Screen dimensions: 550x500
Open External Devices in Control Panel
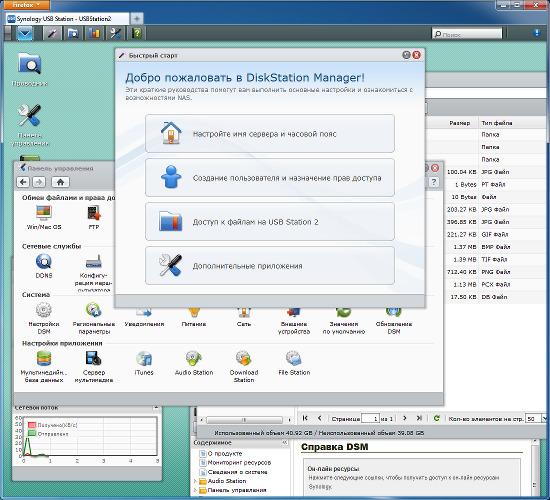(294, 321)
